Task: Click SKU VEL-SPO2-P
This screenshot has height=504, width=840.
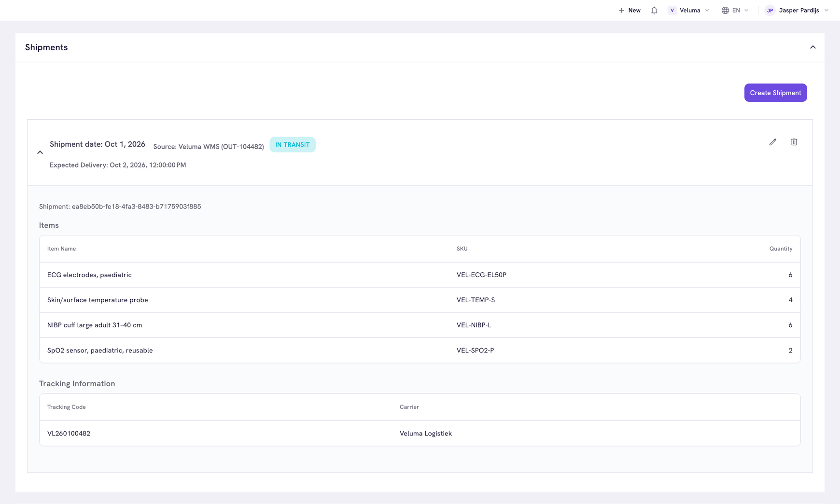Action: click(x=475, y=350)
